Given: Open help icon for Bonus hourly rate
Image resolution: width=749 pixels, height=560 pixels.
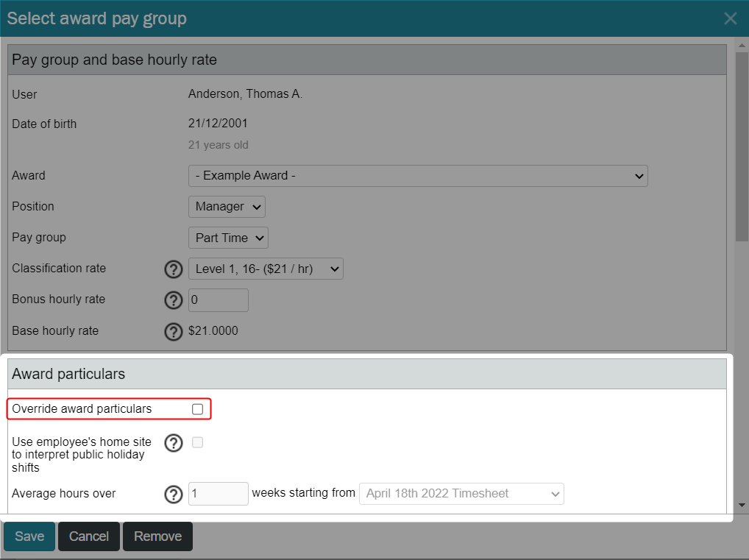Looking at the screenshot, I should click(174, 300).
